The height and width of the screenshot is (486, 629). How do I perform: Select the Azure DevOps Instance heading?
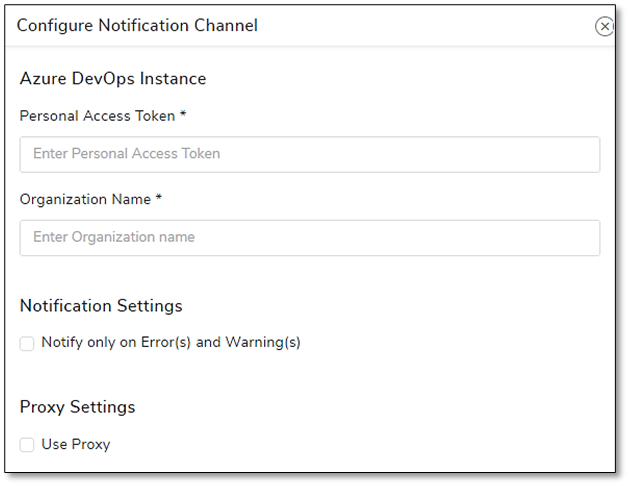click(x=113, y=79)
